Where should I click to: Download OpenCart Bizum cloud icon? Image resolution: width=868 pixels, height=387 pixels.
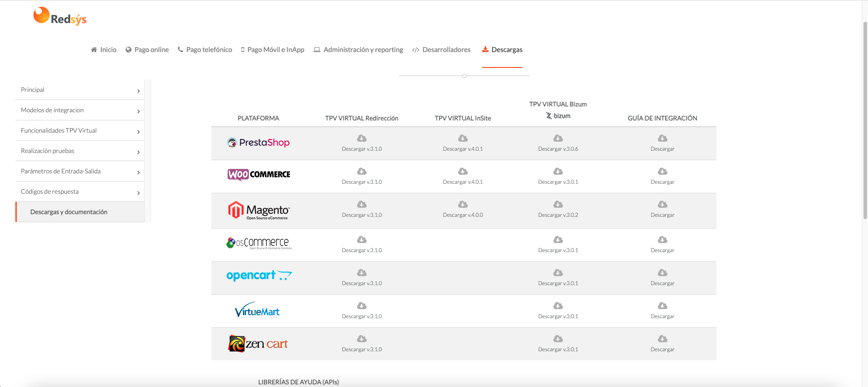coord(558,272)
